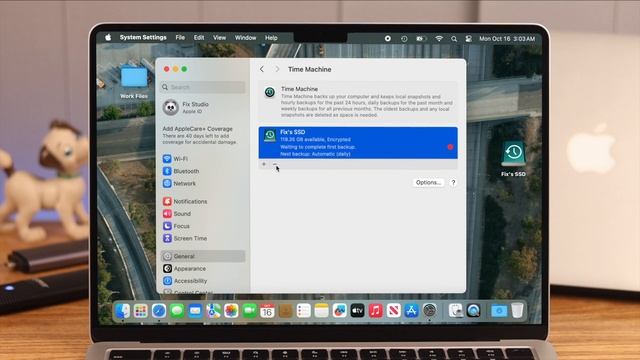
Task: Open the Trash in the Dock
Action: tap(517, 311)
